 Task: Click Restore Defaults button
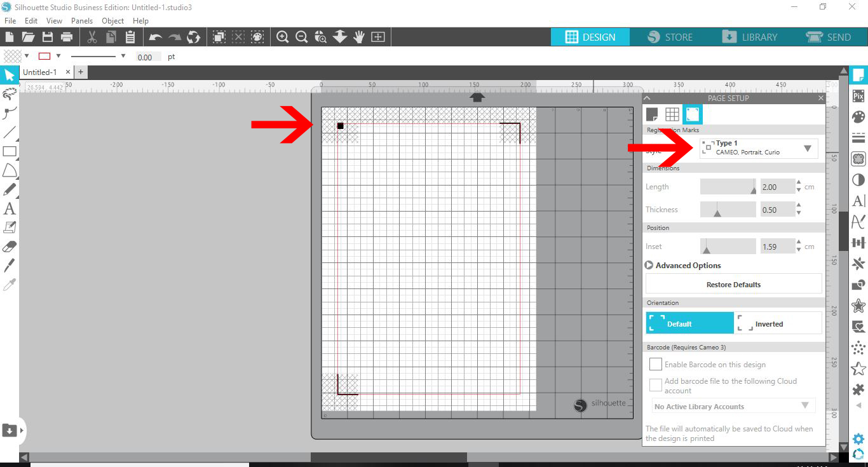733,284
